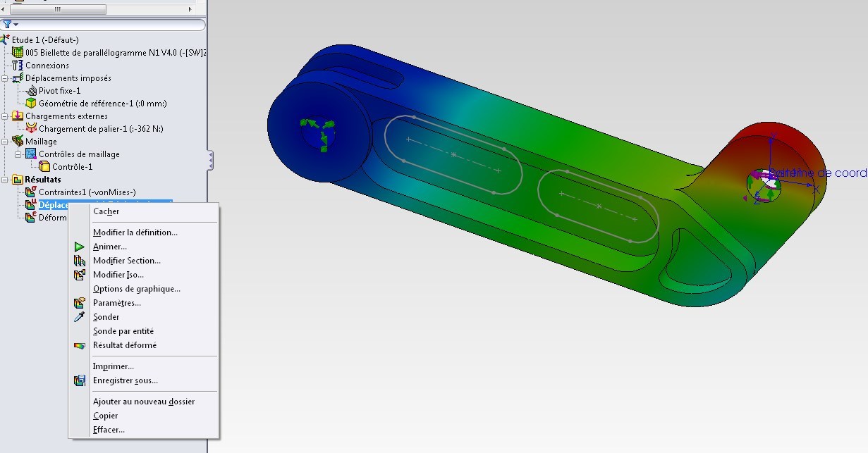Select Chargement de palier-1 (:-362 N:) row

pyautogui.click(x=101, y=128)
